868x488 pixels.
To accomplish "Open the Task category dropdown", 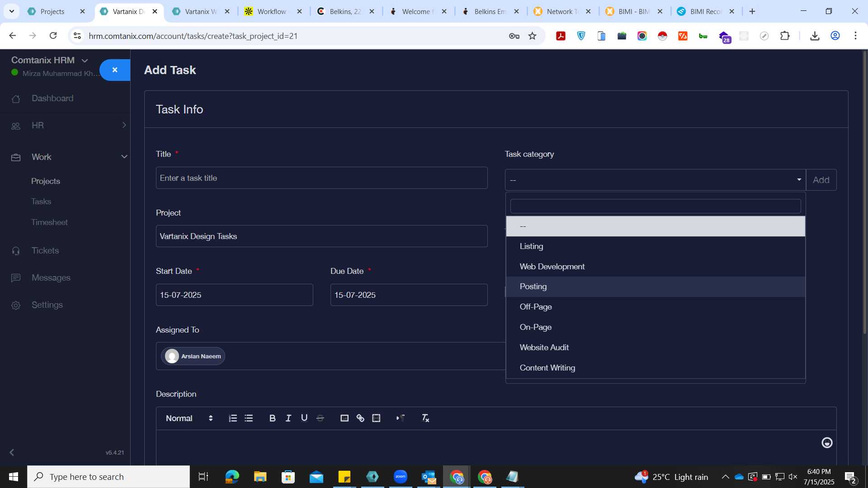I will click(655, 180).
